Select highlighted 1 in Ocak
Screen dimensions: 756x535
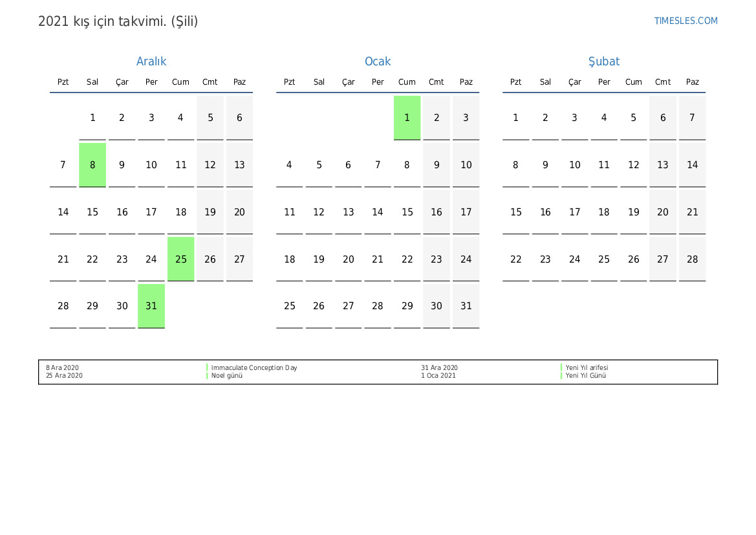tap(407, 118)
